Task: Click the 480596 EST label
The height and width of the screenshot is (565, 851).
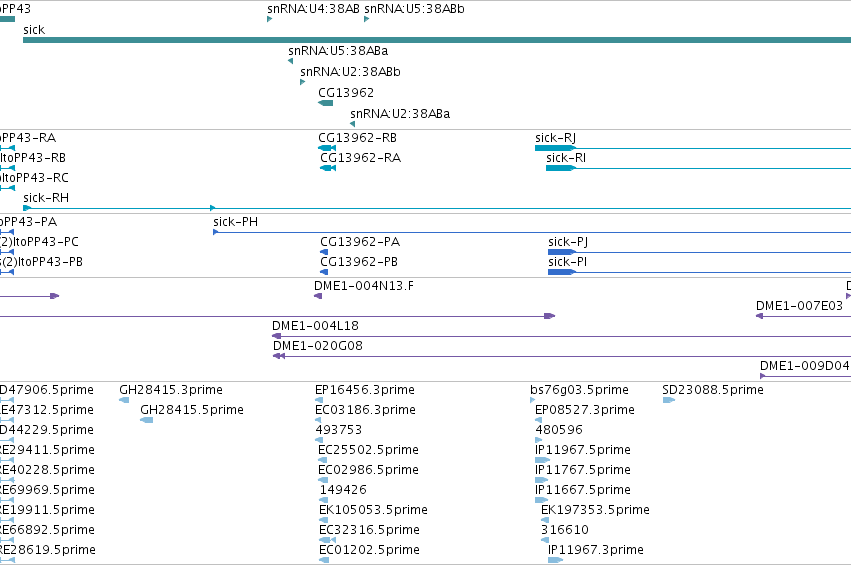Action: [559, 430]
